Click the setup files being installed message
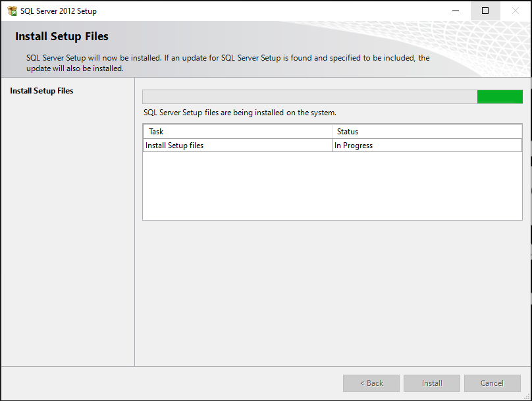 (240, 113)
